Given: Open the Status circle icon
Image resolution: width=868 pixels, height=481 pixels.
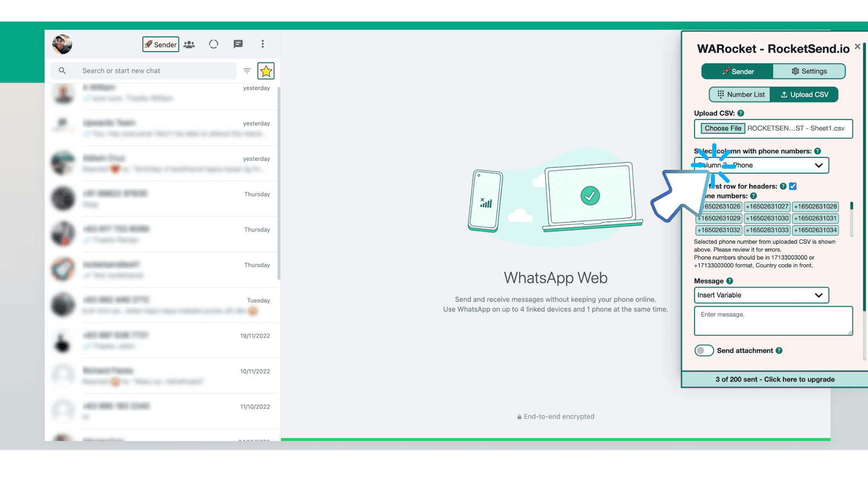Looking at the screenshot, I should 214,45.
